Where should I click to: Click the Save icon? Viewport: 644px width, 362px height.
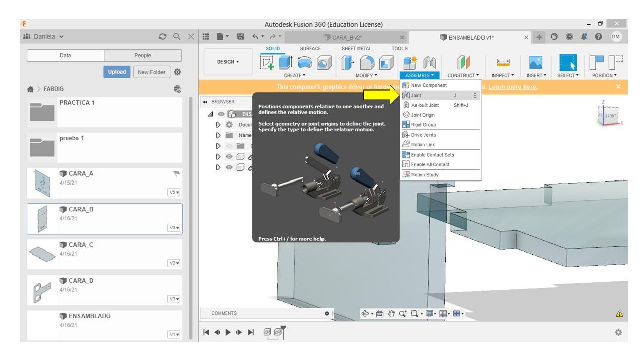[240, 37]
